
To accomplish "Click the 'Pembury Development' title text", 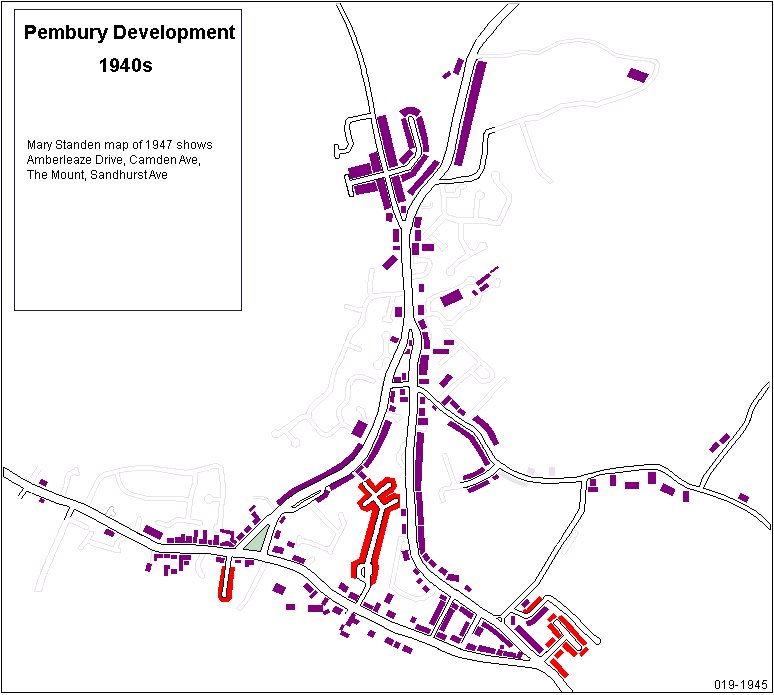I will 129,33.
